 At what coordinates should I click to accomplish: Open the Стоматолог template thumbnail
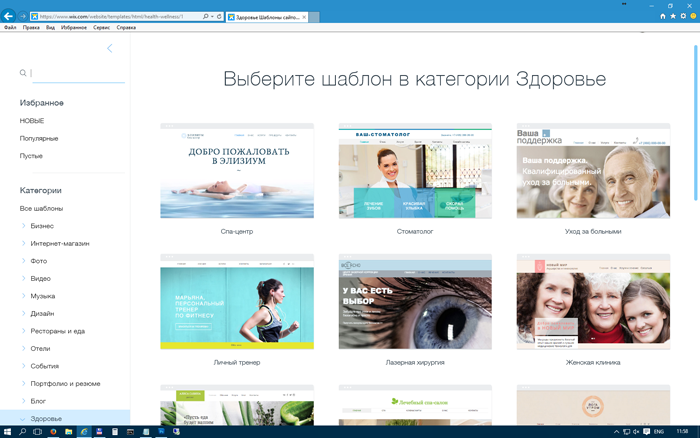pos(415,171)
